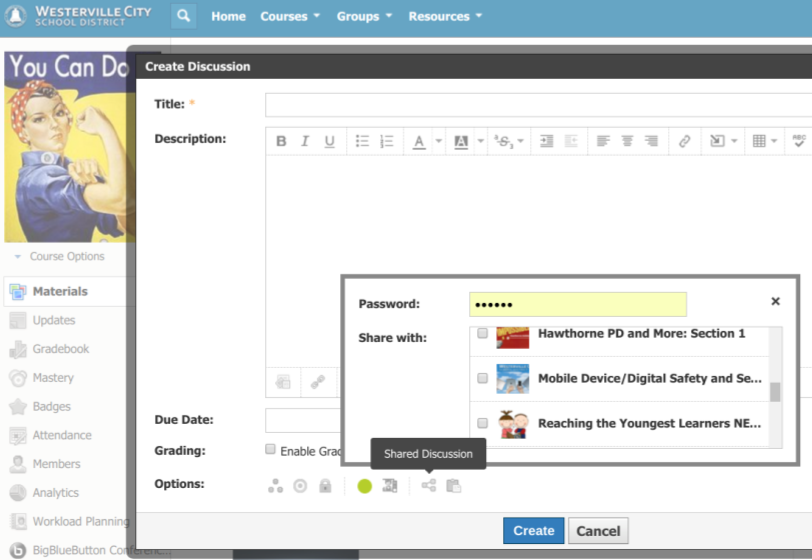This screenshot has height=560, width=812.
Task: Close the share popup with X
Action: click(775, 301)
